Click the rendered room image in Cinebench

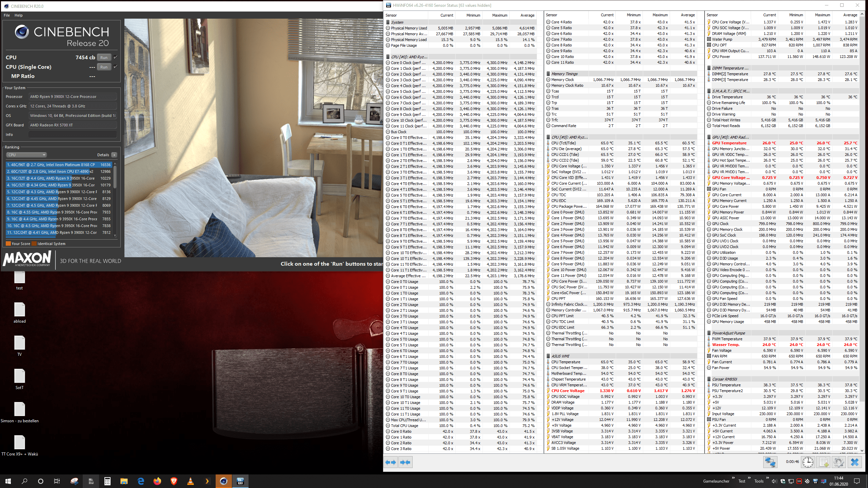[x=254, y=138]
